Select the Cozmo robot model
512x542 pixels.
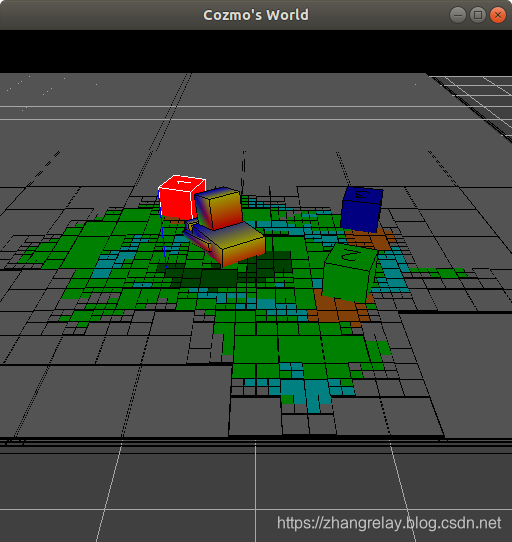point(224,227)
